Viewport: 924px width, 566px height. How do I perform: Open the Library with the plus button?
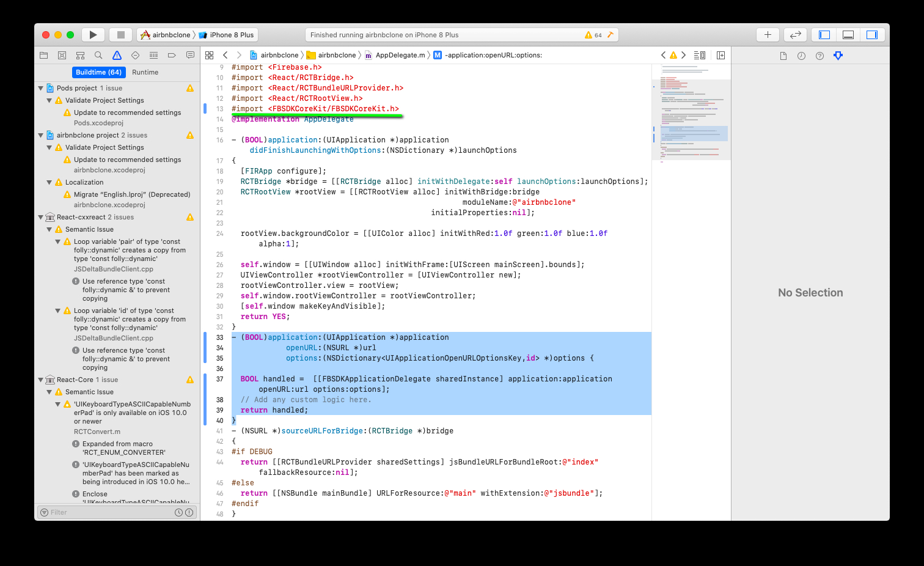pyautogui.click(x=768, y=35)
